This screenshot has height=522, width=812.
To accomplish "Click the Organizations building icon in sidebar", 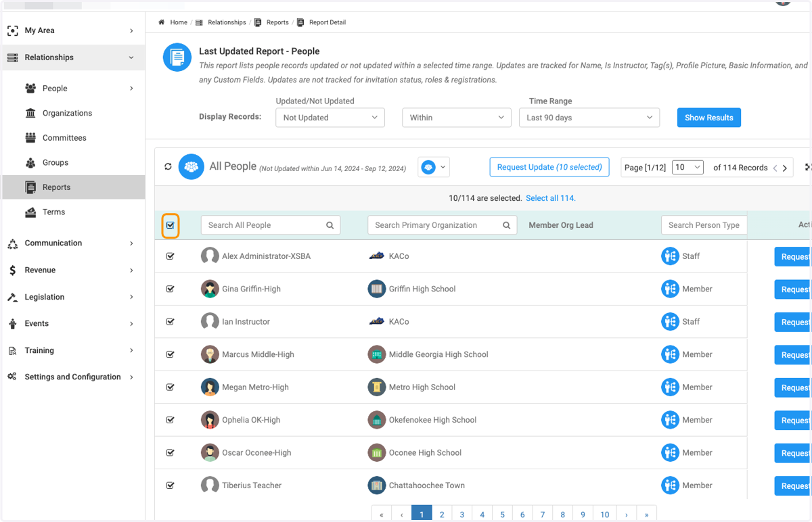I will (x=30, y=113).
